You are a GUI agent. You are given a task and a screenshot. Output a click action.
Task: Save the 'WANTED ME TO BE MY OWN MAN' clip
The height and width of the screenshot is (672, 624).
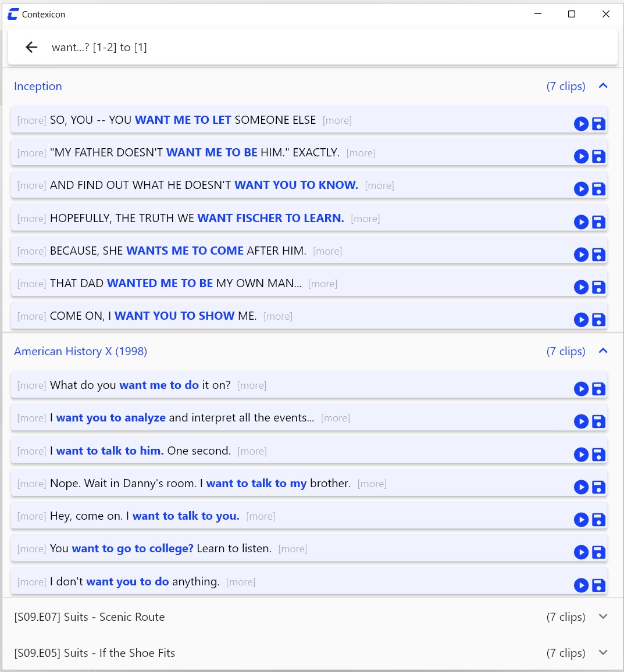pos(598,287)
